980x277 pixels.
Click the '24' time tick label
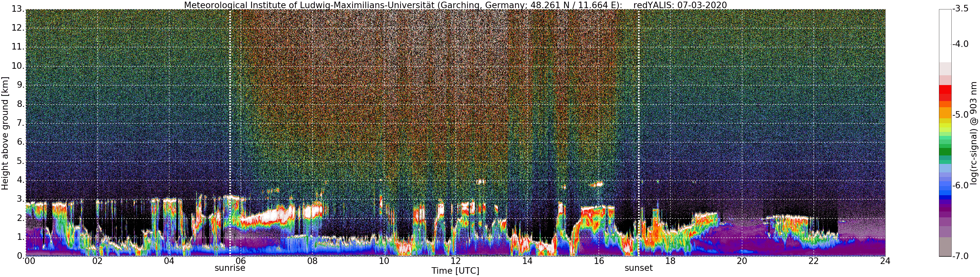(x=885, y=261)
